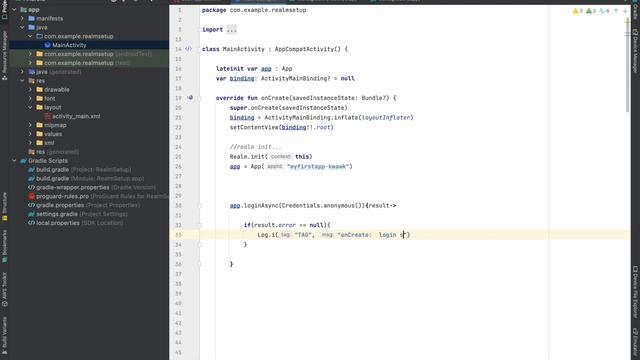Click the settings.gradle file icon
Viewport: 640px width, 360px height.
pos(31,214)
